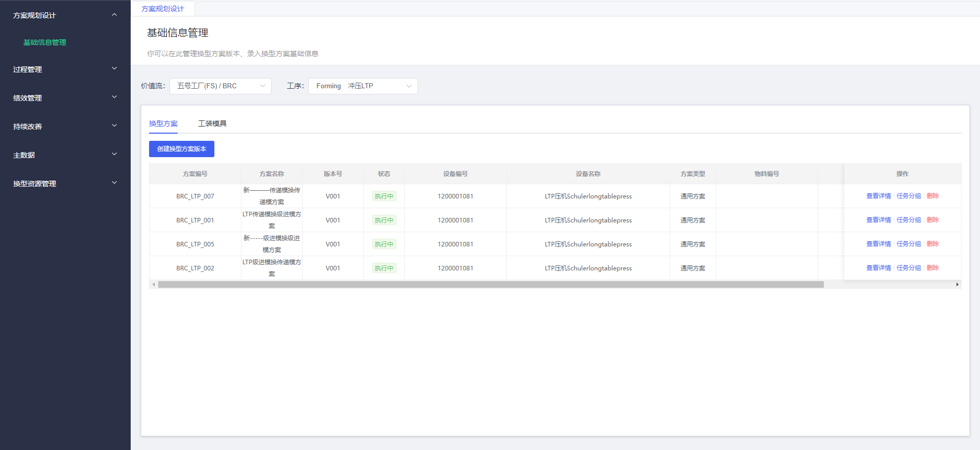Select the 方案规划设计 top tab

163,9
